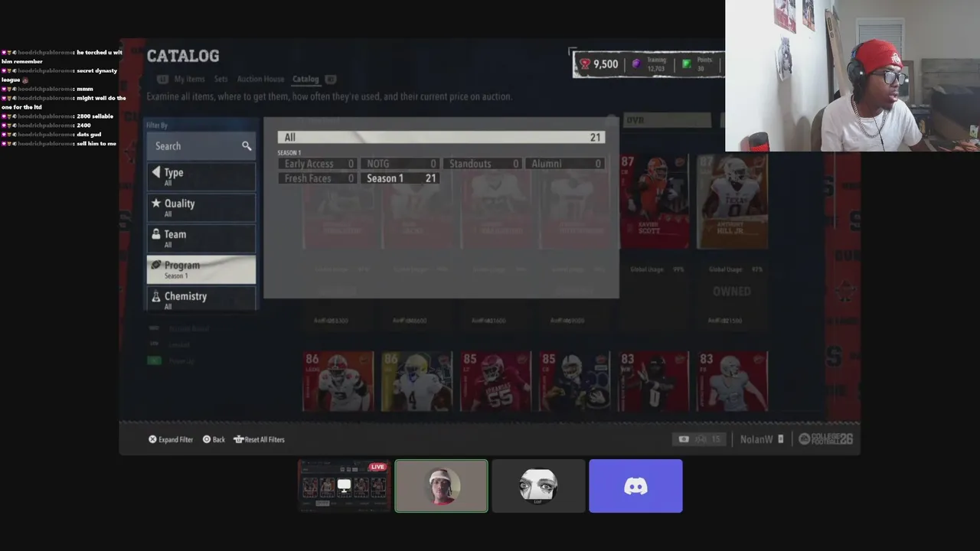Open the 85 card with white-helmet player
Screen dimensions: 980x551
pos(575,381)
